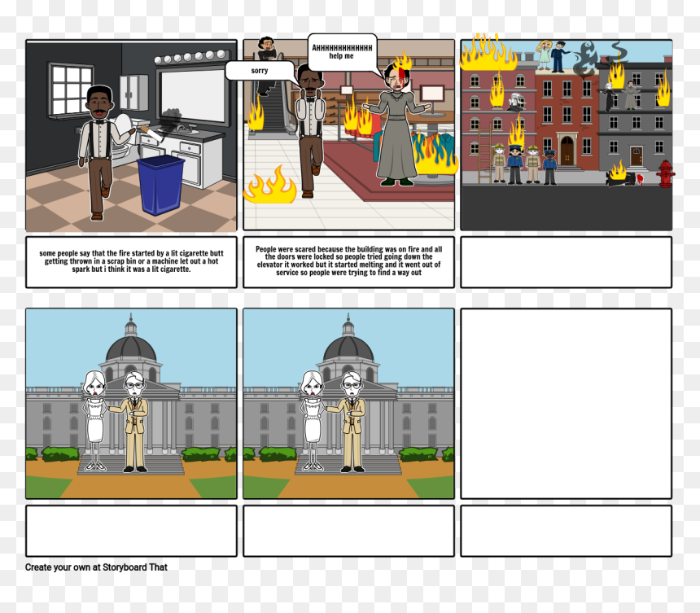
Task: Click the arched brown door of the red building
Action: coord(567,151)
